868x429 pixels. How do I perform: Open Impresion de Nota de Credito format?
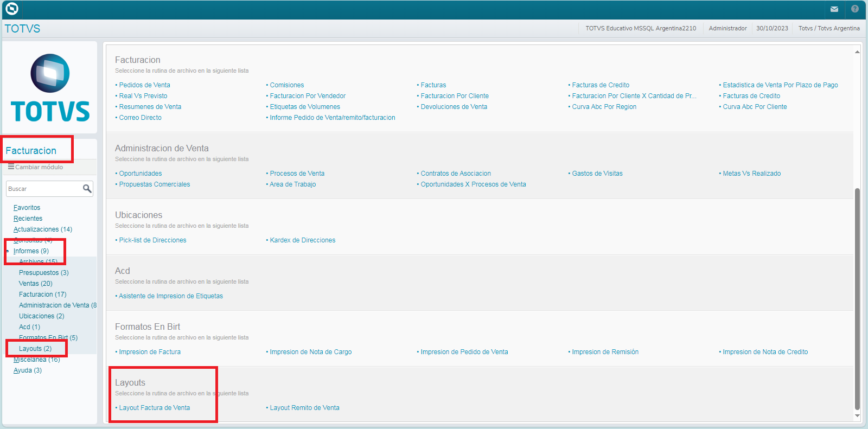[765, 352]
